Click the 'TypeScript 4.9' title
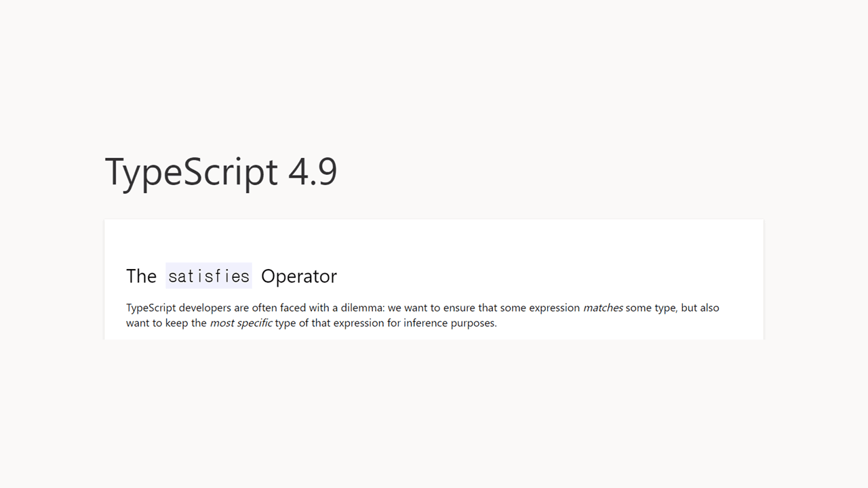 coord(221,172)
